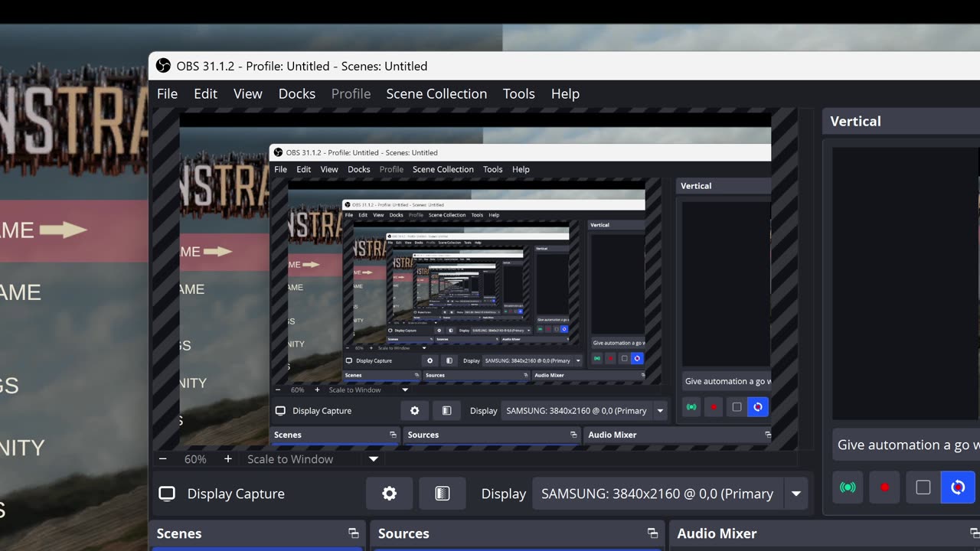Open the Profile menu

(x=351, y=93)
